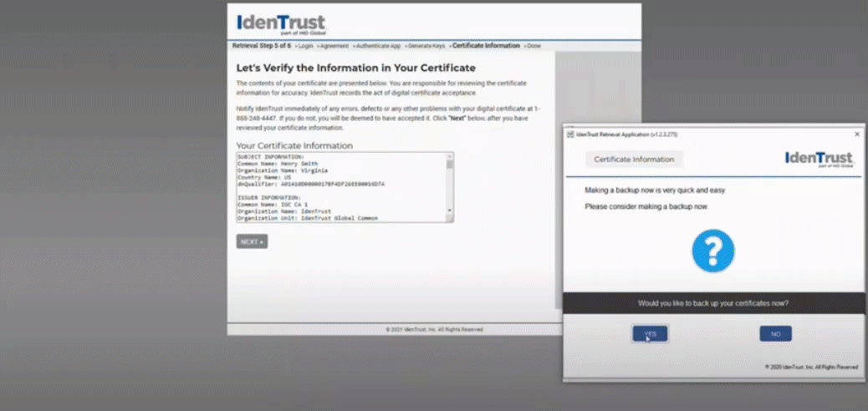Click the '© 2020 IdenTrust, Inc.' dialog footer

point(811,367)
